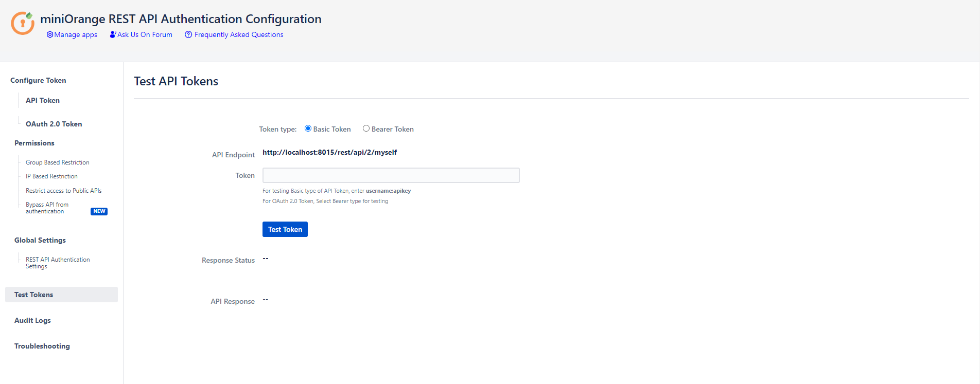Click the NEW badge next to Bypass API

(x=99, y=211)
